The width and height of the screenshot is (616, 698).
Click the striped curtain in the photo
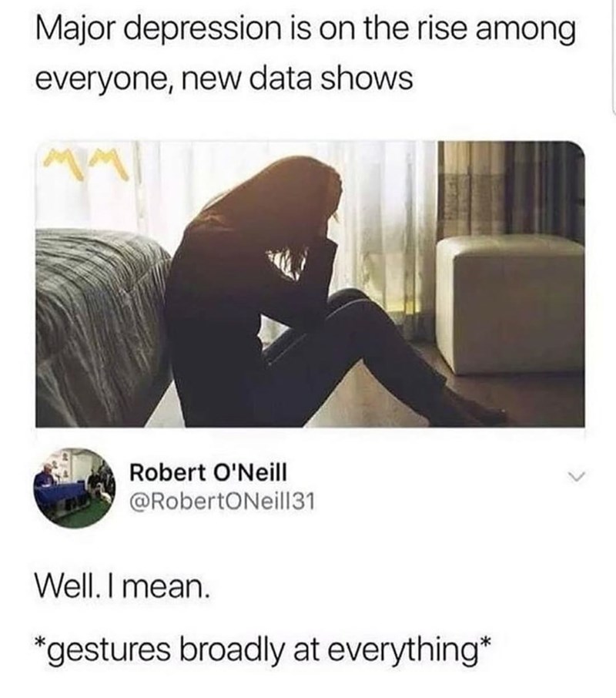click(511, 191)
